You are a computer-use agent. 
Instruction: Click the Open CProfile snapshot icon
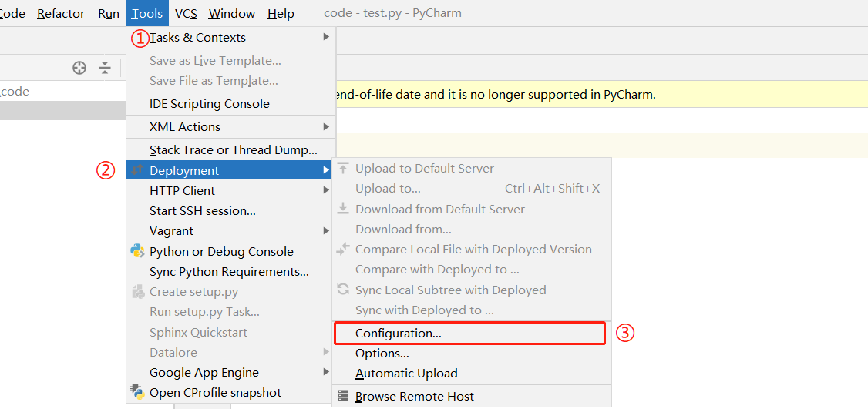click(x=138, y=392)
